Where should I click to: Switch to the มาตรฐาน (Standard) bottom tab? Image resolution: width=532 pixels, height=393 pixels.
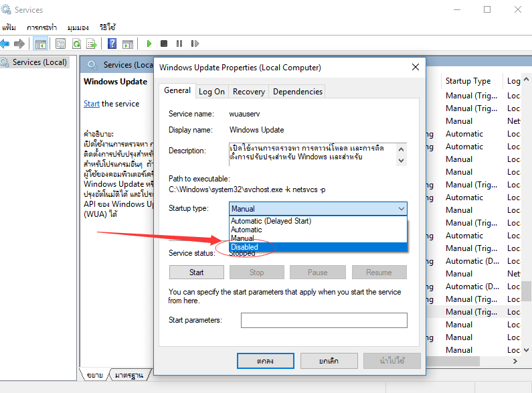click(x=129, y=375)
